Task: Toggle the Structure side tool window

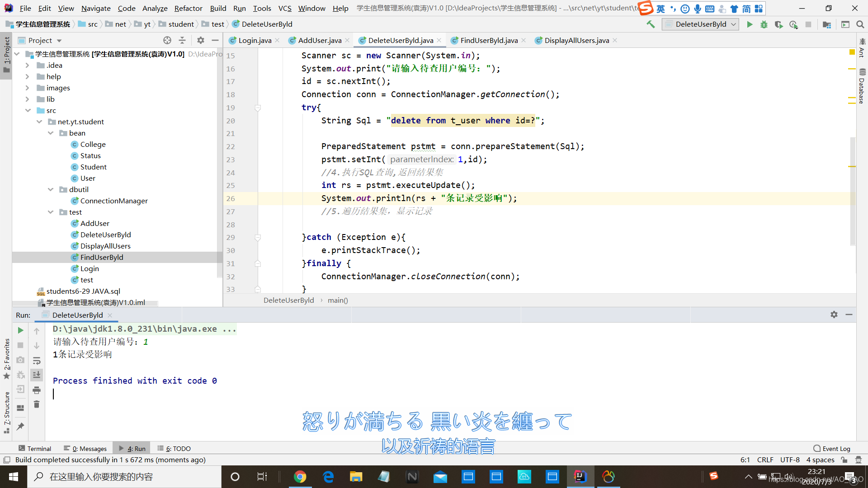Action: 6,412
